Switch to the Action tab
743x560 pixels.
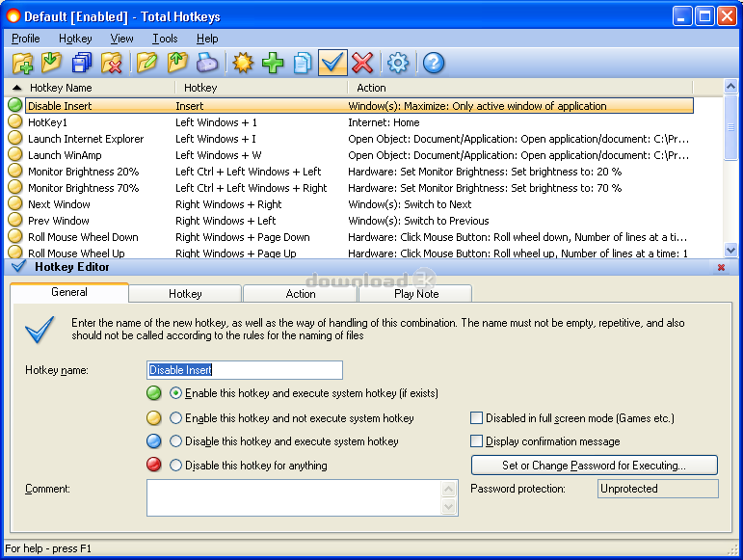[301, 294]
